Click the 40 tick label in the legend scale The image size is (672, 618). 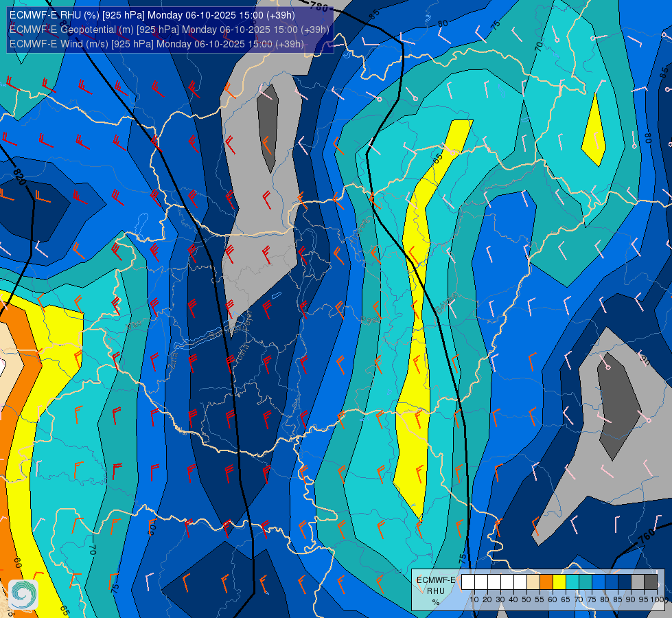pyautogui.click(x=513, y=599)
